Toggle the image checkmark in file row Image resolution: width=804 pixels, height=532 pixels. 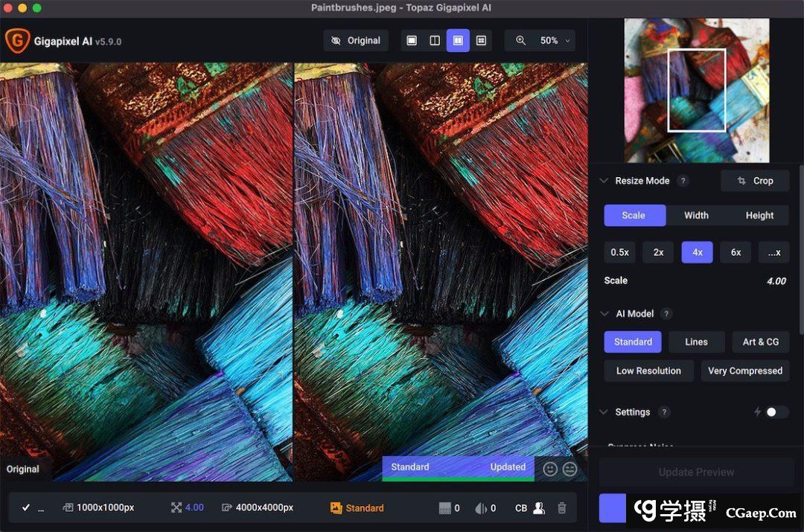click(26, 508)
